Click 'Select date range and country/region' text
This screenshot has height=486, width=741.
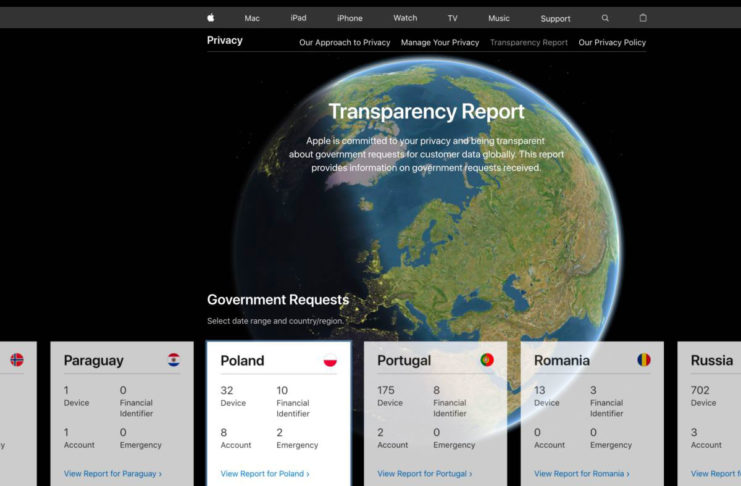[x=275, y=321]
